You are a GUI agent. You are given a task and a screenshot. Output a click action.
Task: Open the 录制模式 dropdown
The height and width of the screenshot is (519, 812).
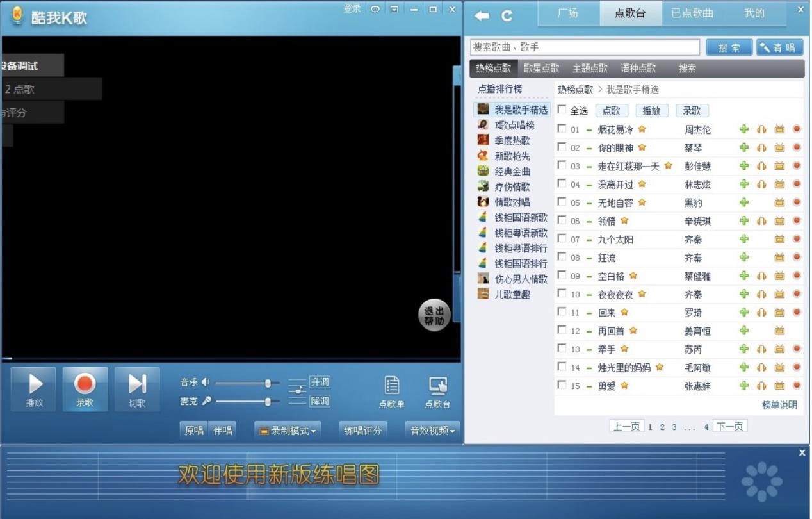pos(288,431)
